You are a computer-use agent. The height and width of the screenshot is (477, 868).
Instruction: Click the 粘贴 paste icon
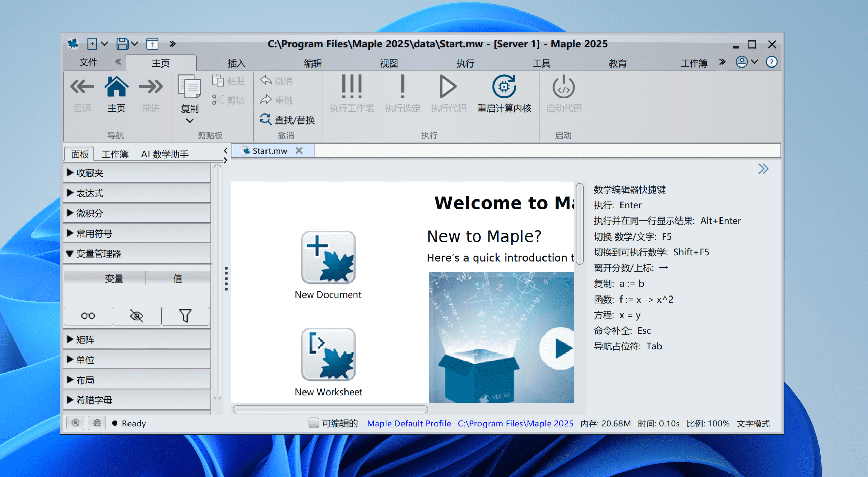[x=218, y=81]
